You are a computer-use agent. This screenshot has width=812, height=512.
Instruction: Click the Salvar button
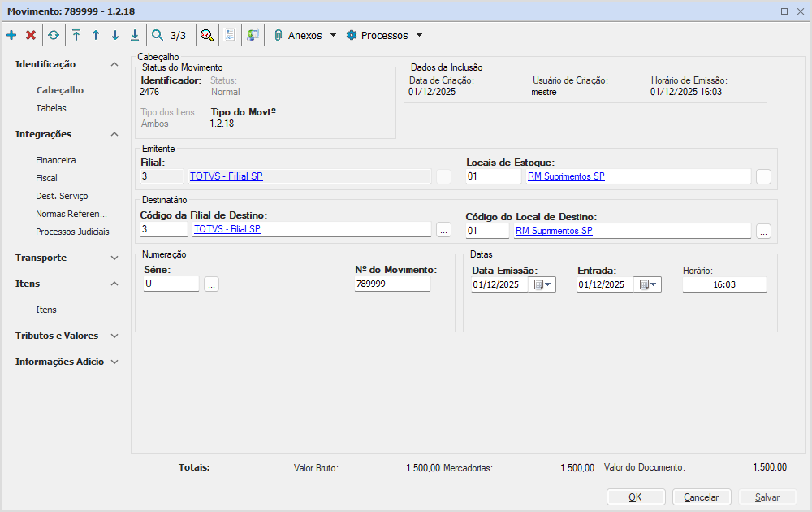coord(767,497)
